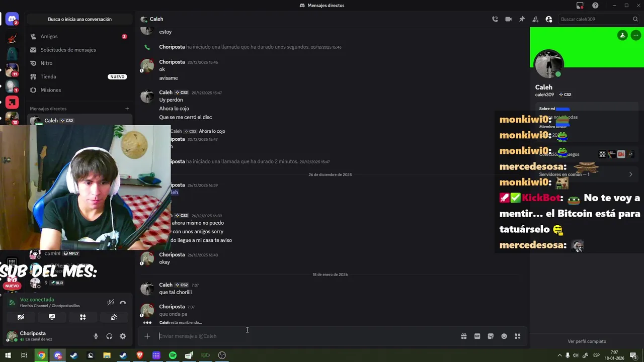Toggle headphone deafen button
The height and width of the screenshot is (362, 644).
coord(109,336)
